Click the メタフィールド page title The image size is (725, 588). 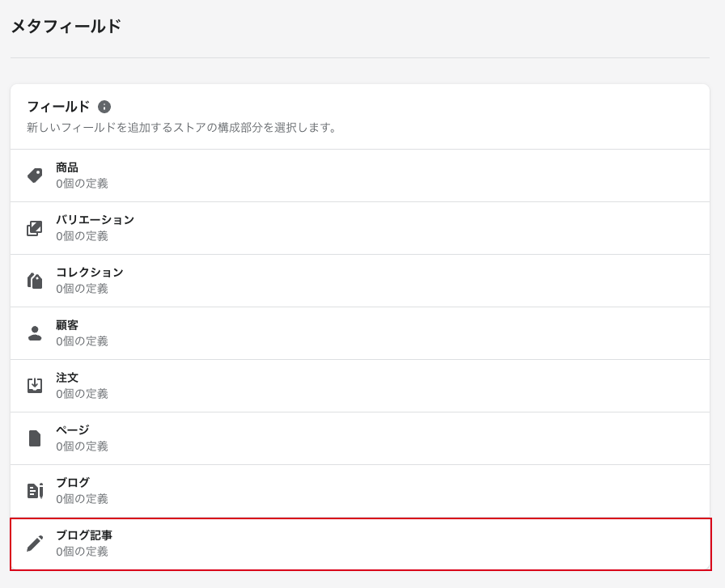pos(66,27)
